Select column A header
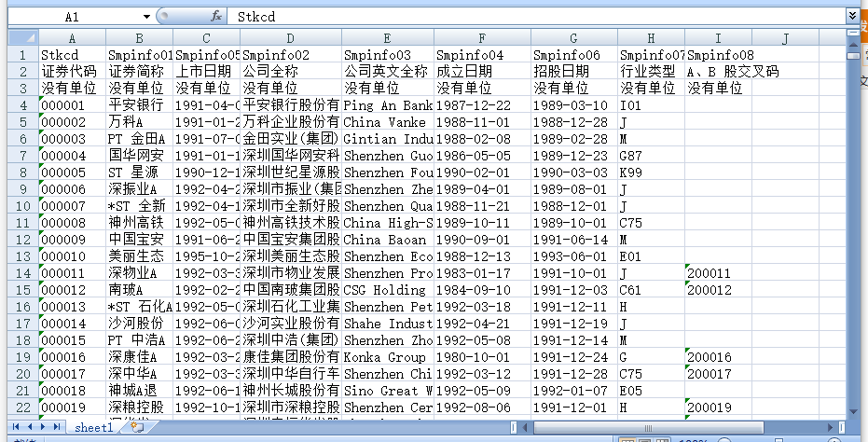 click(x=72, y=38)
